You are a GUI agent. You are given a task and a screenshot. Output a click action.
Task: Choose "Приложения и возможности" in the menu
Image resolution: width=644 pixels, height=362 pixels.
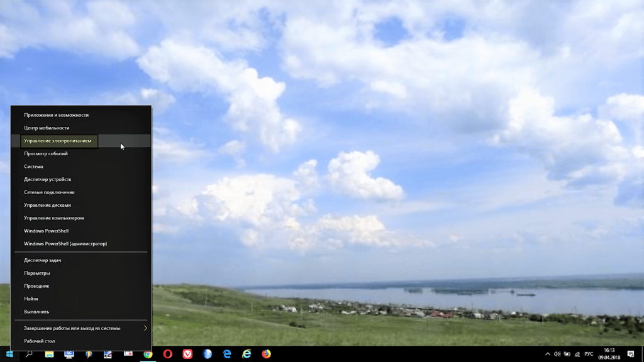click(x=57, y=115)
